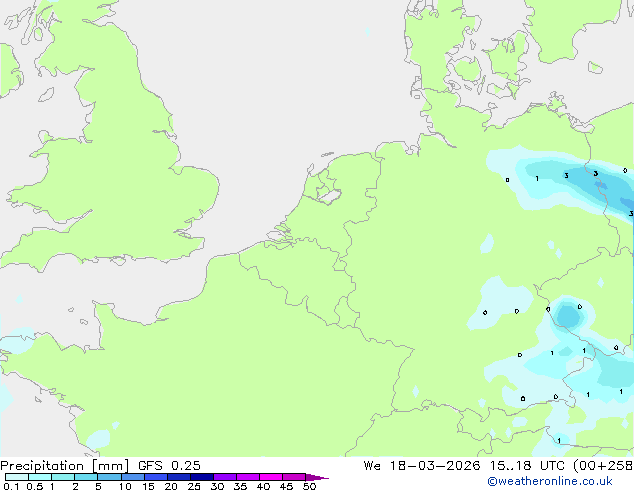Viewport: 634px width, 490px height.
Task: Click the '45' legend scale label
Action: click(x=286, y=486)
